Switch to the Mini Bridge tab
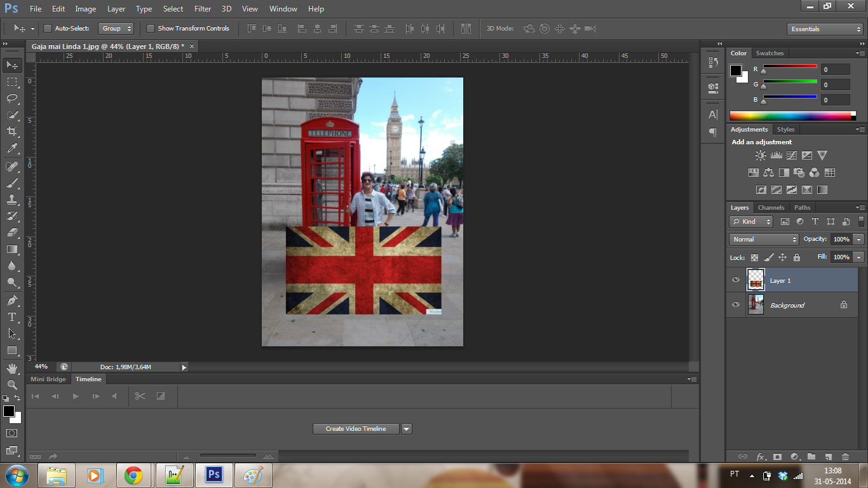 (48, 379)
